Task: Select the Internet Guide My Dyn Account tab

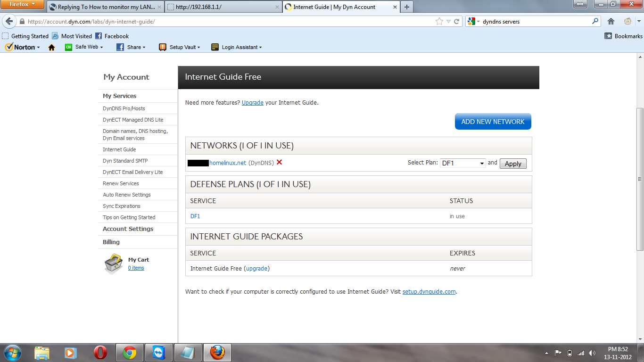Action: [341, 7]
